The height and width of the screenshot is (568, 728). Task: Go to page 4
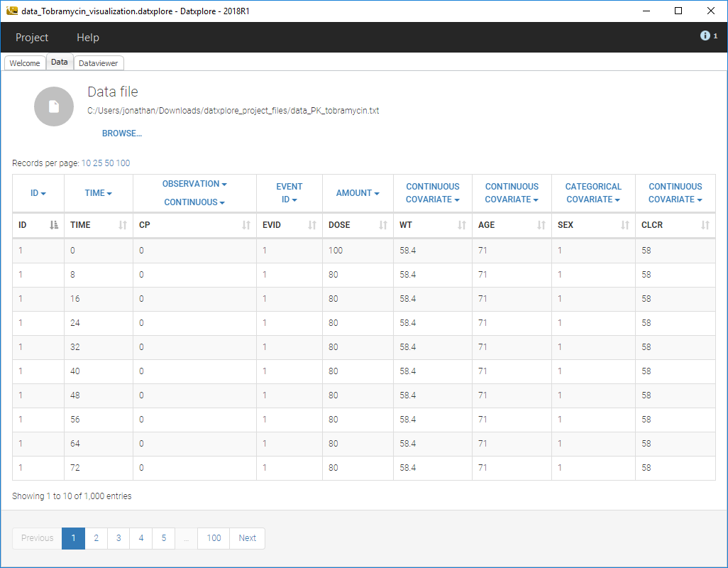point(141,538)
